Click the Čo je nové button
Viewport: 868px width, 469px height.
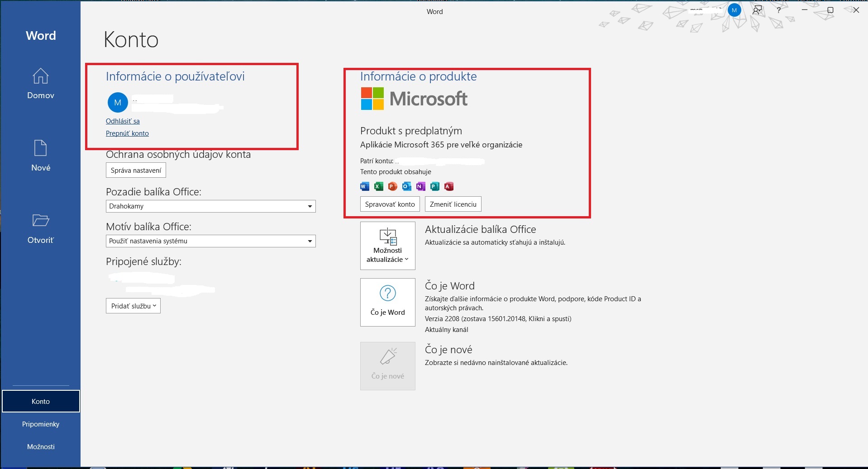388,366
